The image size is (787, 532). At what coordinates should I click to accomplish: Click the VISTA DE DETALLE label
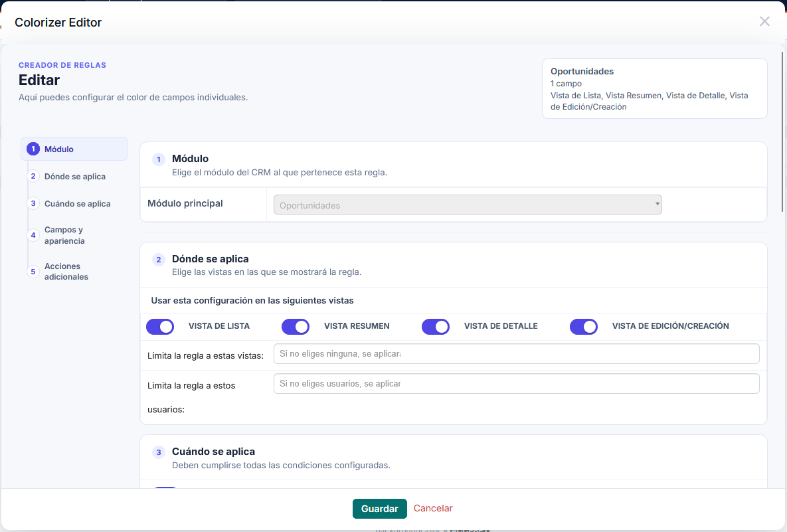pyautogui.click(x=500, y=325)
